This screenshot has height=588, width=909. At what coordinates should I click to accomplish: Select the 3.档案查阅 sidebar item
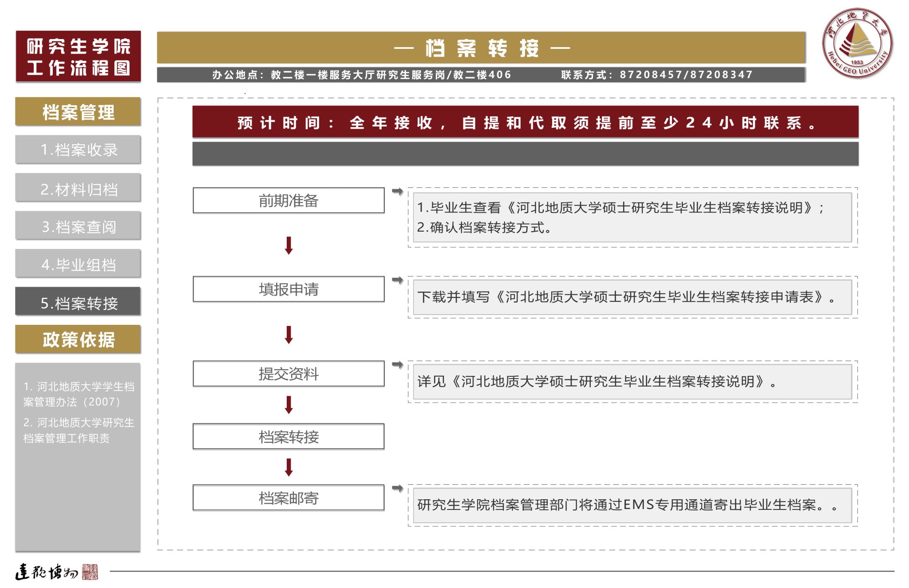(x=78, y=227)
